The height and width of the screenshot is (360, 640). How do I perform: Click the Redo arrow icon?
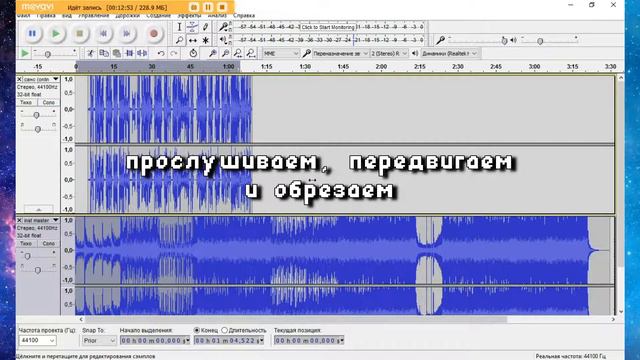(x=174, y=53)
